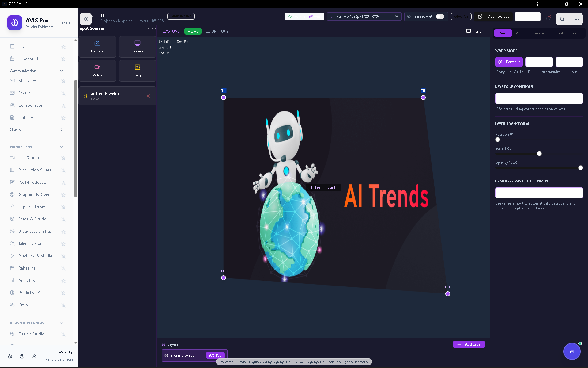Image resolution: width=588 pixels, height=368 pixels.
Task: Click the Add Layer button
Action: 469,344
